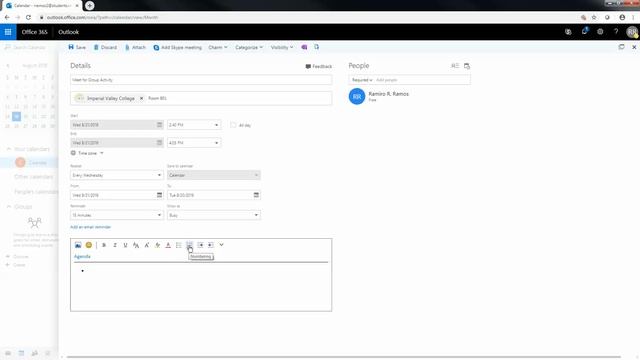Remove the Imperial Valley College location
Image resolution: width=640 pixels, height=360 pixels.
(x=141, y=98)
